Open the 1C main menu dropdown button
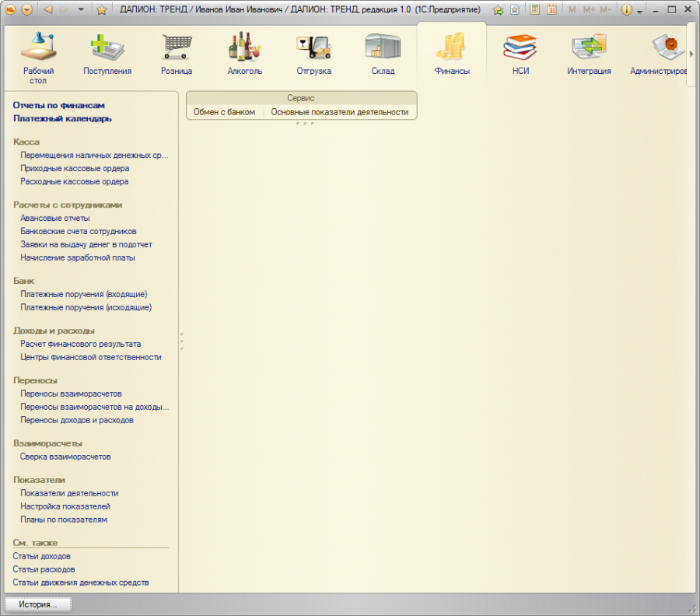 click(x=27, y=9)
